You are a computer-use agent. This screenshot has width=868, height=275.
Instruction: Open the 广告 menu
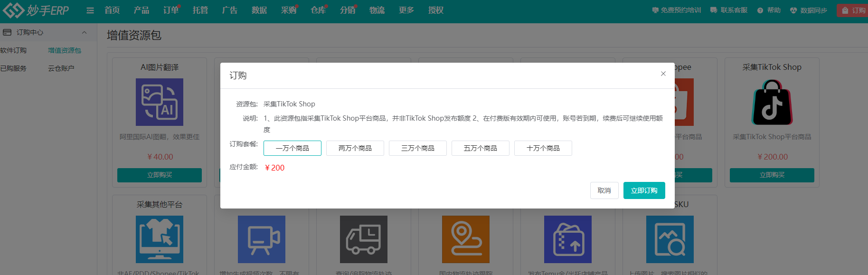click(x=230, y=10)
